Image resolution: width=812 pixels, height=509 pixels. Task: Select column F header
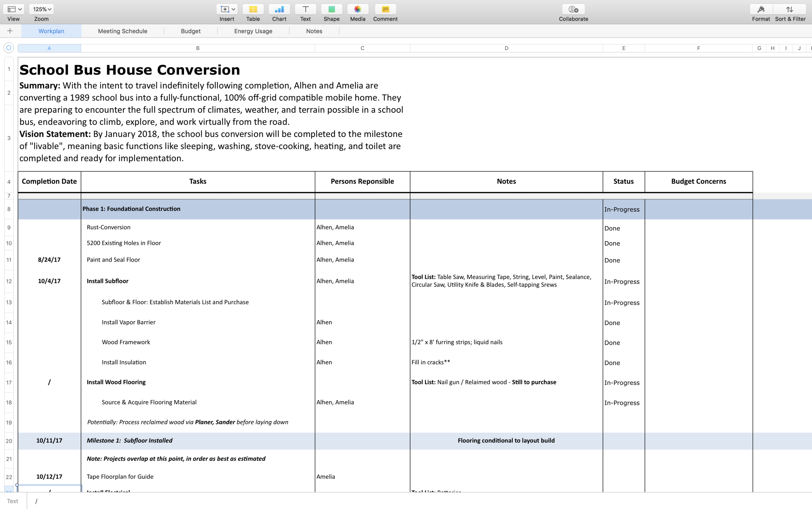click(699, 48)
